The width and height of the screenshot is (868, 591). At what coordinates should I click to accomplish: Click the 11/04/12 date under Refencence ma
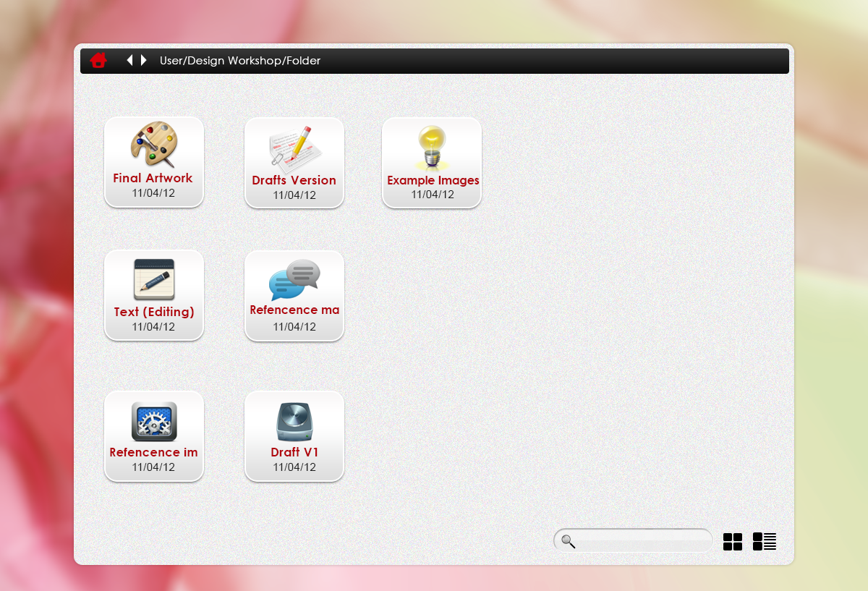coord(294,327)
